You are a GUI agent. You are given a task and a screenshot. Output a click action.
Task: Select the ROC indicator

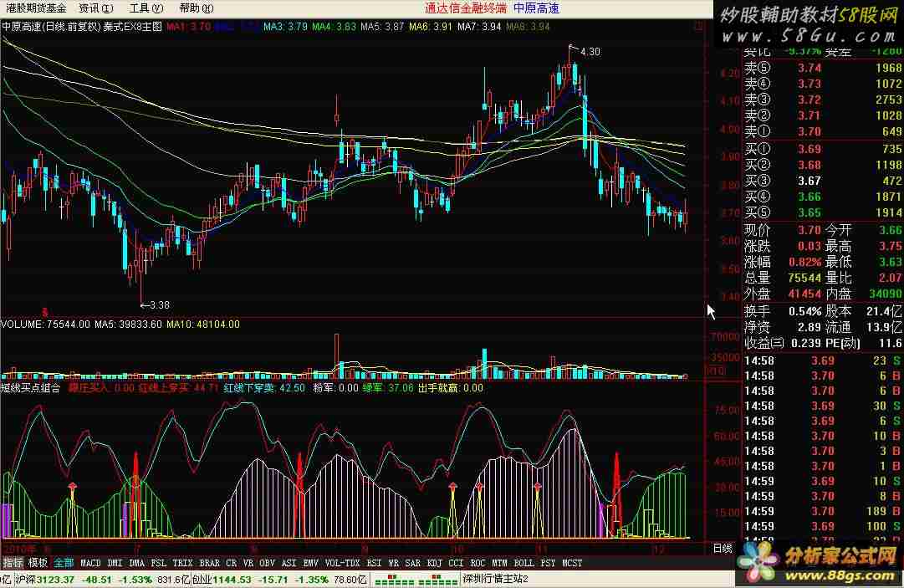coord(478,563)
